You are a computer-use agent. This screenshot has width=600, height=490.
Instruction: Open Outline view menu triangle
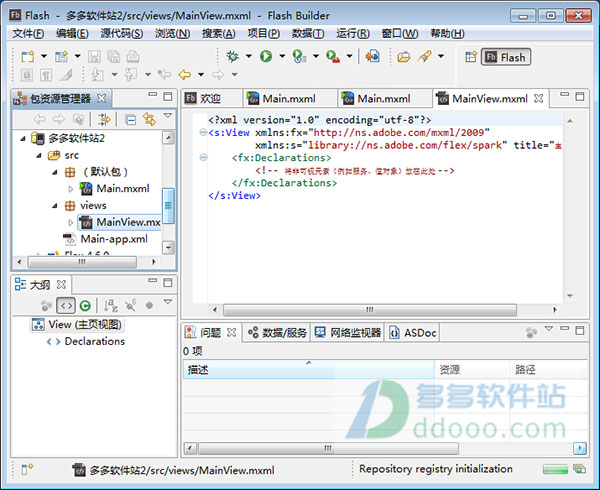tap(168, 301)
